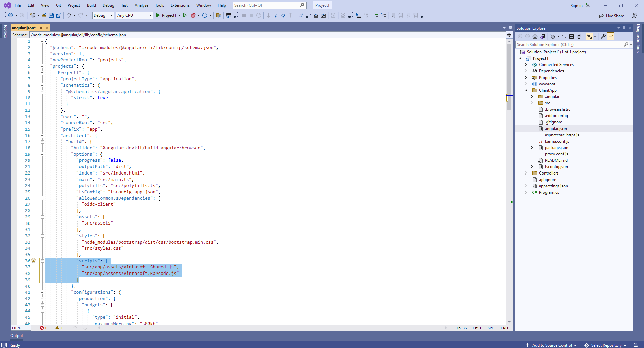644x348 pixels.
Task: Open the Build menu
Action: (91, 5)
